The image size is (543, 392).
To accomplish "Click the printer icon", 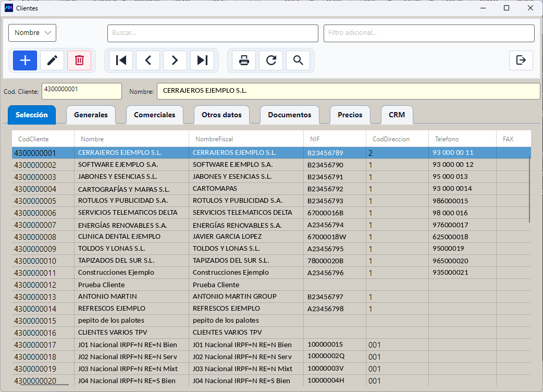I will pos(244,60).
